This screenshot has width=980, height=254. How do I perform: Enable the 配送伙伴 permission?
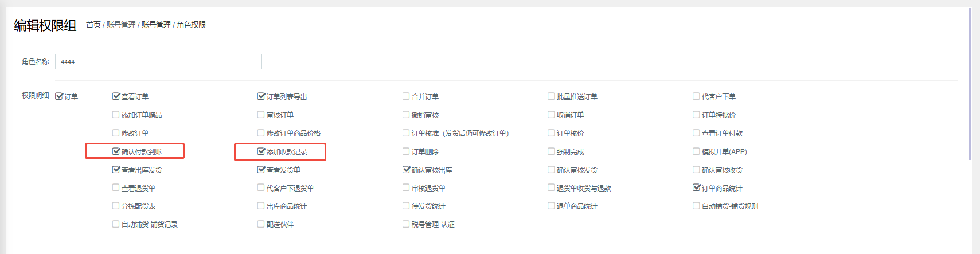261,224
